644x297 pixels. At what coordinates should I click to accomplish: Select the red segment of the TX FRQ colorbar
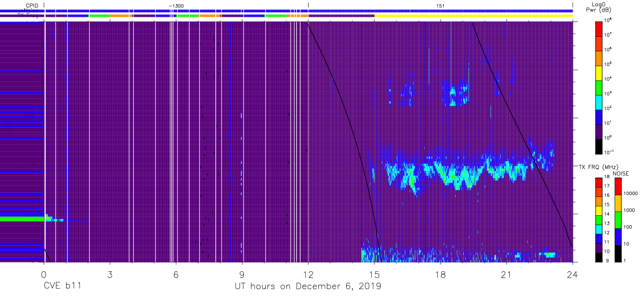[x=599, y=183]
